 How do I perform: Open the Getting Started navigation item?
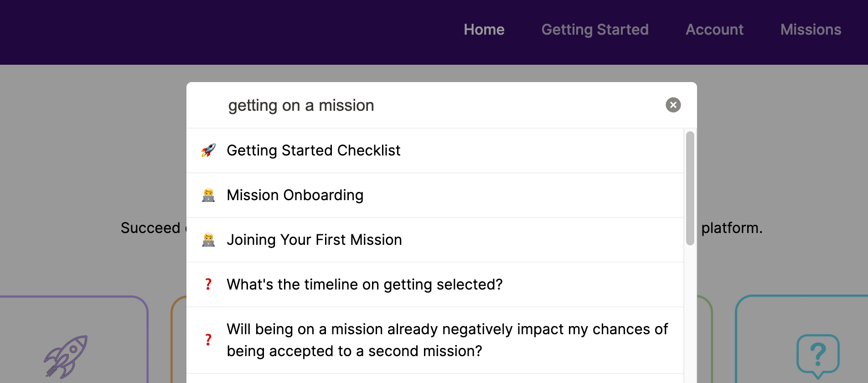point(594,30)
